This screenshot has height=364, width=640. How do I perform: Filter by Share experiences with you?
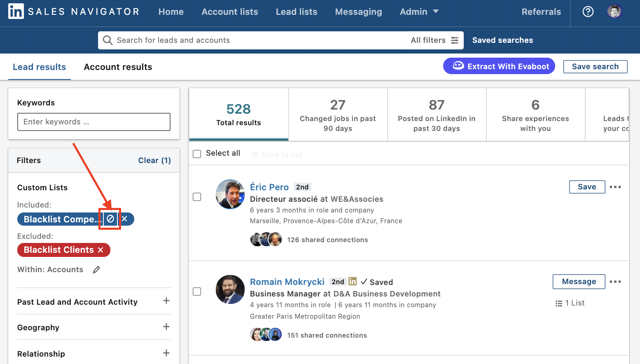click(x=535, y=114)
